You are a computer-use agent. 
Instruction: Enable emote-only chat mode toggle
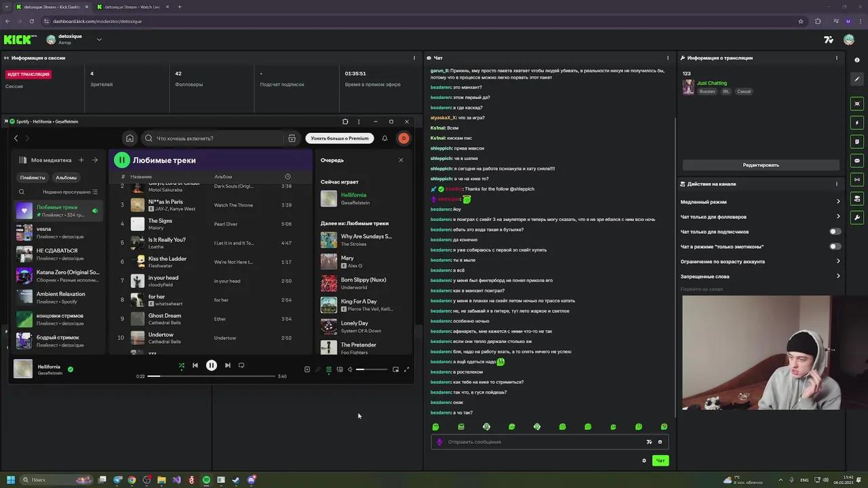(835, 247)
